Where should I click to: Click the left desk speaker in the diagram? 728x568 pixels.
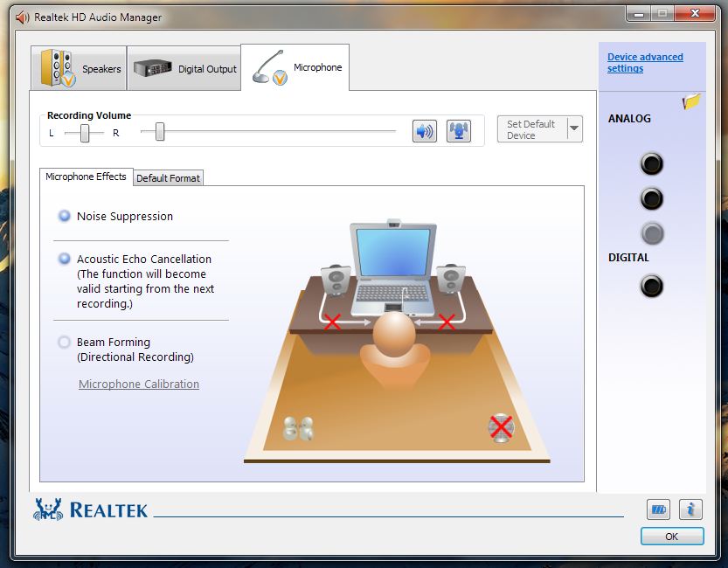336,280
